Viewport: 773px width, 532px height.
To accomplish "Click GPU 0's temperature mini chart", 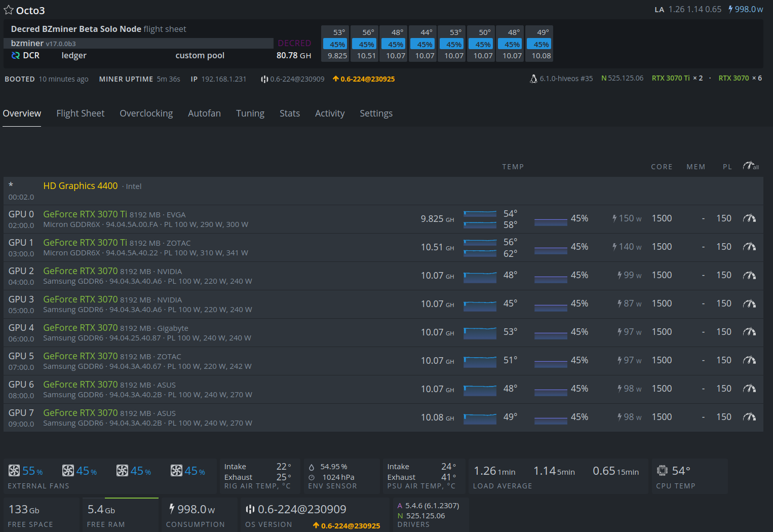I will (480, 214).
